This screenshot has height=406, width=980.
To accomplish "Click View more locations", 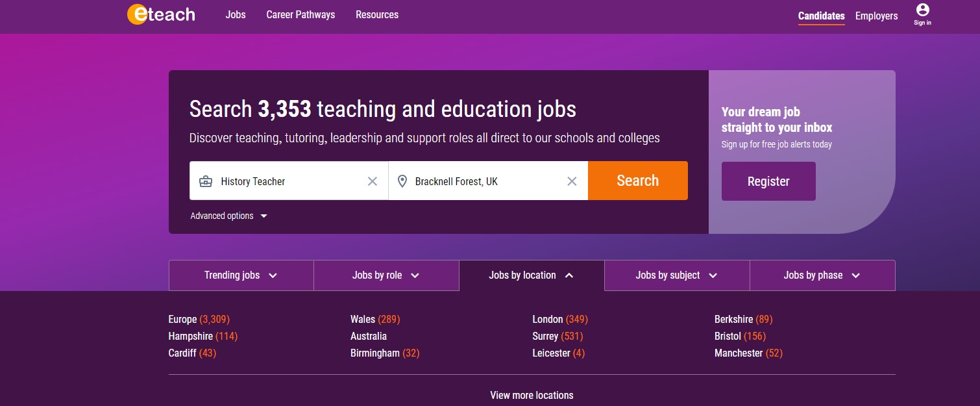I will [532, 395].
